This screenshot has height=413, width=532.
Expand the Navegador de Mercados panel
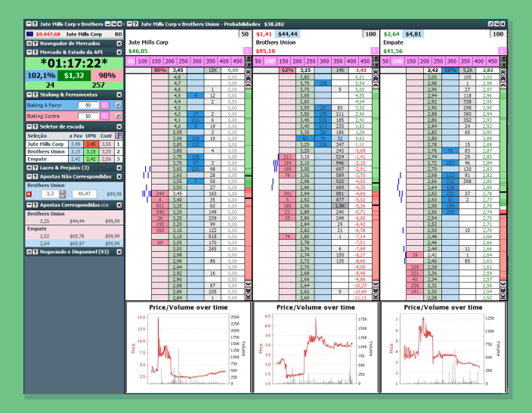(x=29, y=43)
